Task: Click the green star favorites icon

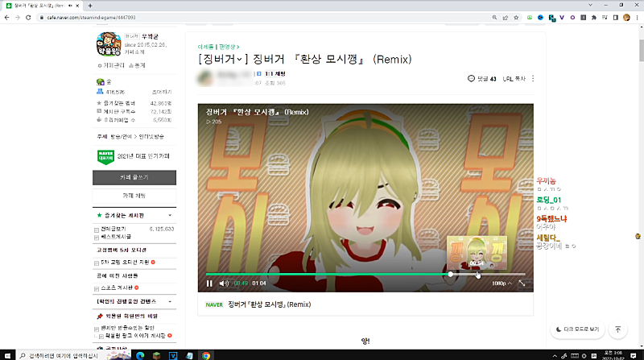Action: point(99,215)
